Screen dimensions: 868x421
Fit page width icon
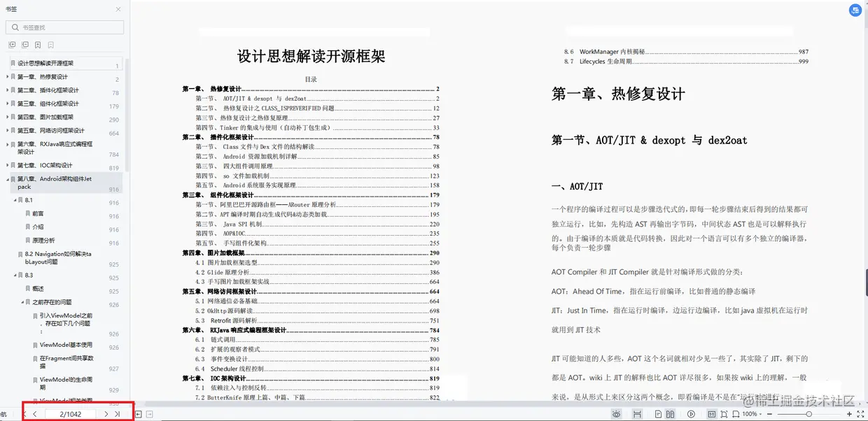click(737, 414)
